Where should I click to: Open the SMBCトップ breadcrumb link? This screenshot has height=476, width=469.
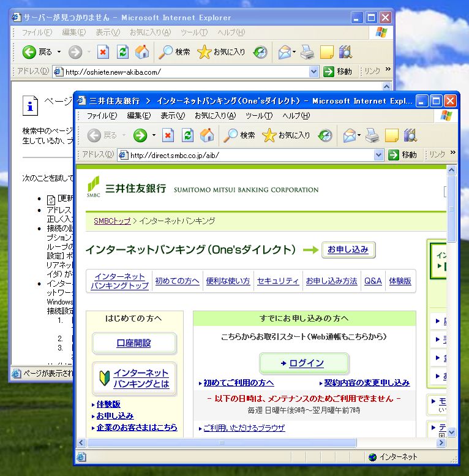click(x=112, y=221)
